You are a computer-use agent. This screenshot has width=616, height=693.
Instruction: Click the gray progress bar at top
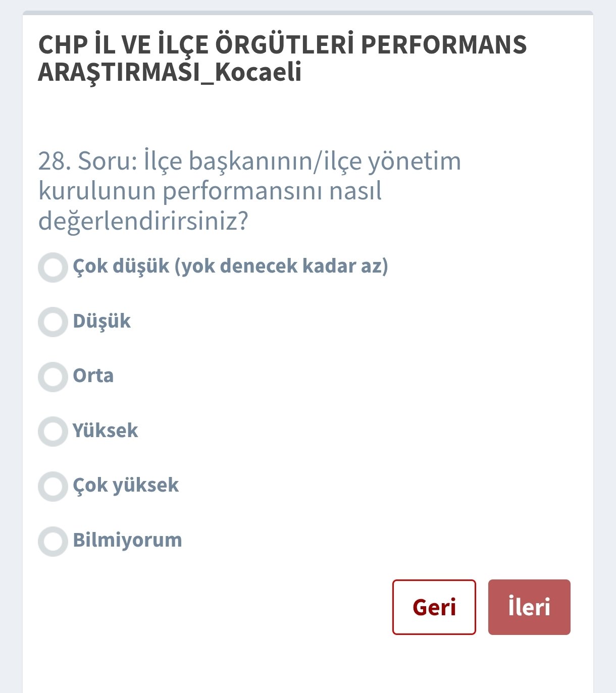pos(308,13)
